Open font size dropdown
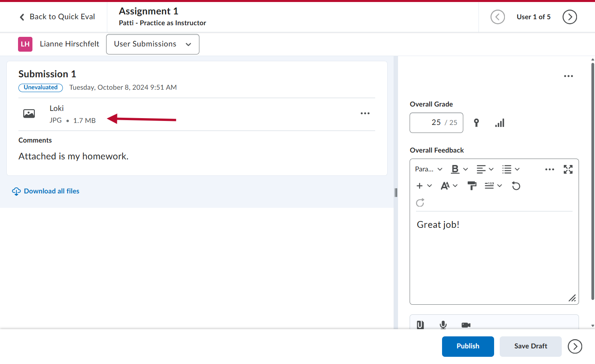 point(449,186)
